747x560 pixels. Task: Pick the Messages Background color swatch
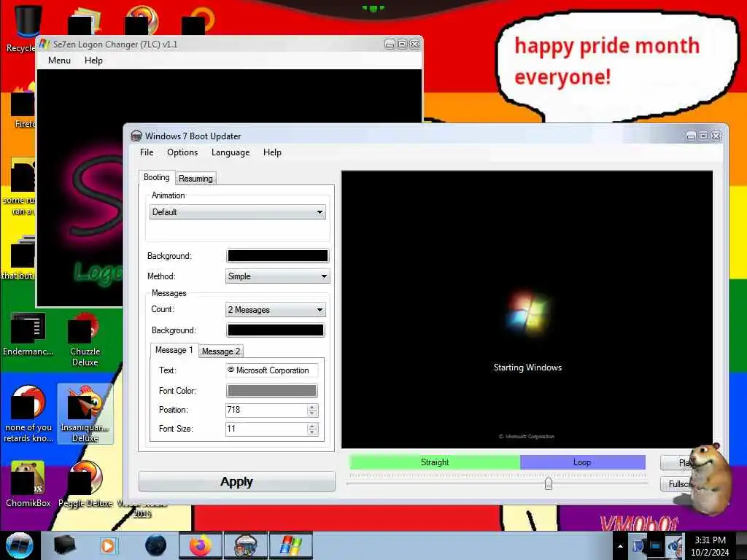point(275,330)
